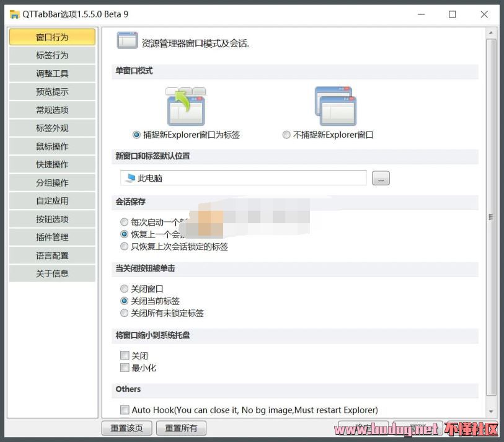Switch to 调整工具 tab
Image resolution: width=504 pixels, height=442 pixels.
tap(52, 74)
